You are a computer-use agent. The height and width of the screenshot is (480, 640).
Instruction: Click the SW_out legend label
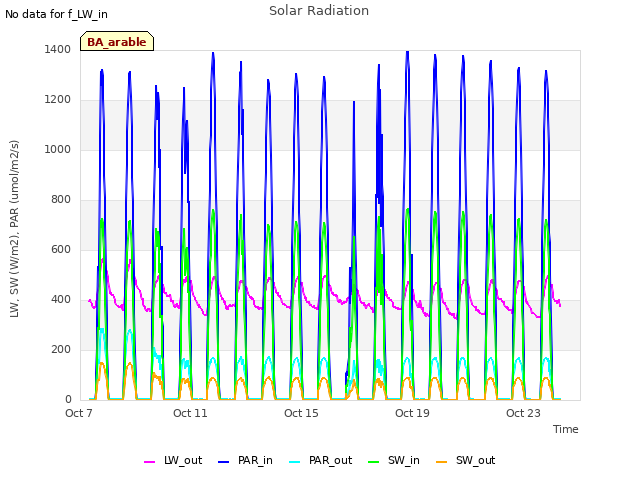(476, 460)
